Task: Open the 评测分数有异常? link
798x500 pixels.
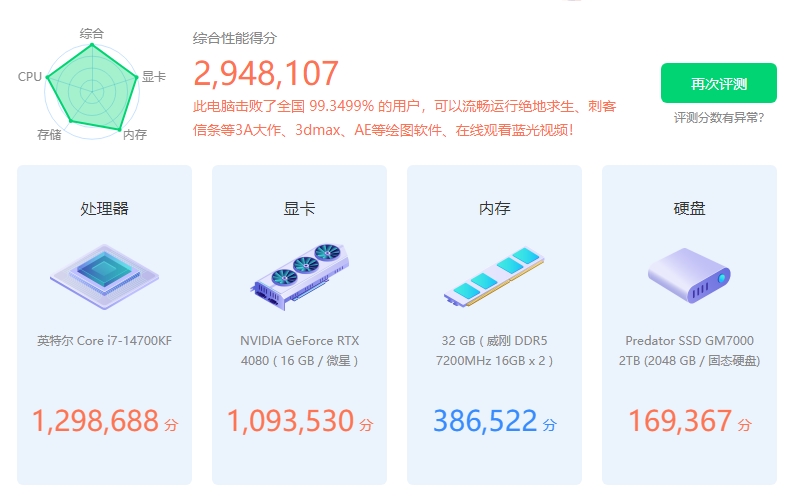Action: [x=719, y=118]
